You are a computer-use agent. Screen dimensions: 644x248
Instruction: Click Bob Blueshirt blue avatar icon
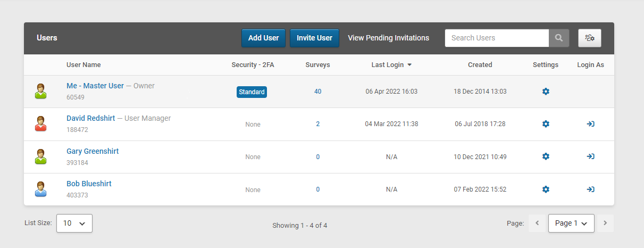point(40,189)
